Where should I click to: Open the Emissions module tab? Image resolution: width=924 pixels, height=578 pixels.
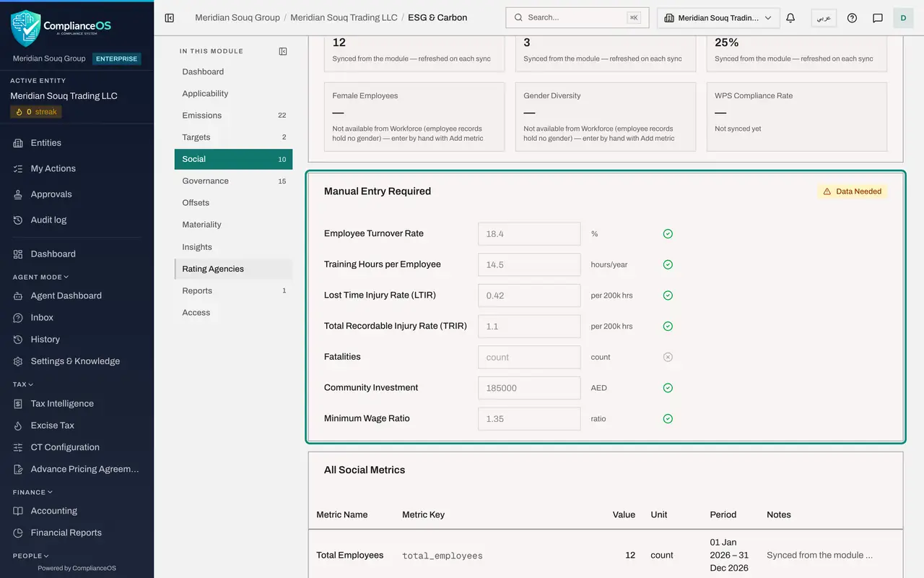(x=233, y=116)
